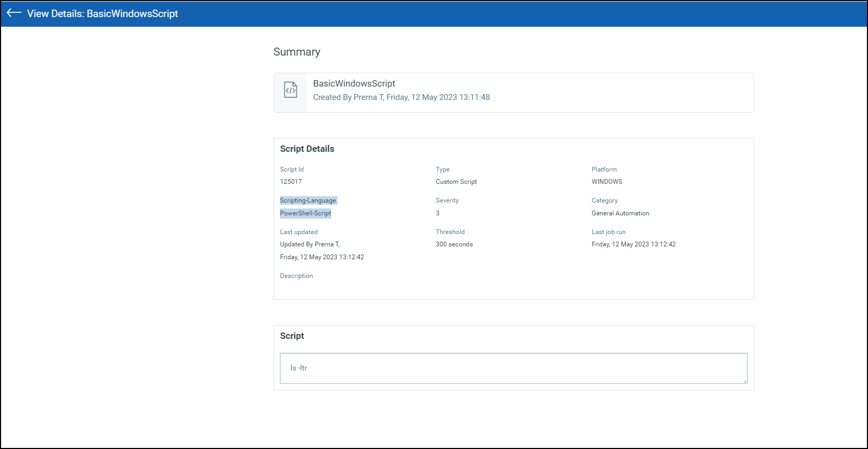This screenshot has height=449, width=868.
Task: Select the severity value 3
Action: pyautogui.click(x=437, y=213)
